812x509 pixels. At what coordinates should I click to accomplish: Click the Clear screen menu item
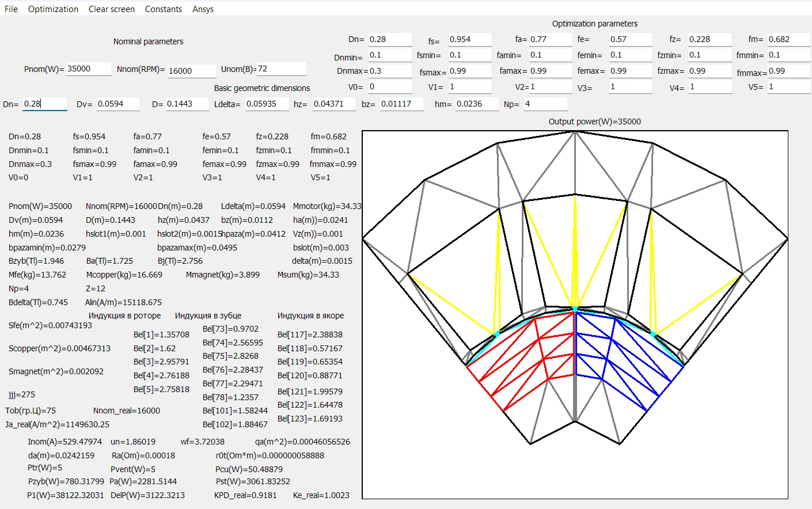click(111, 9)
